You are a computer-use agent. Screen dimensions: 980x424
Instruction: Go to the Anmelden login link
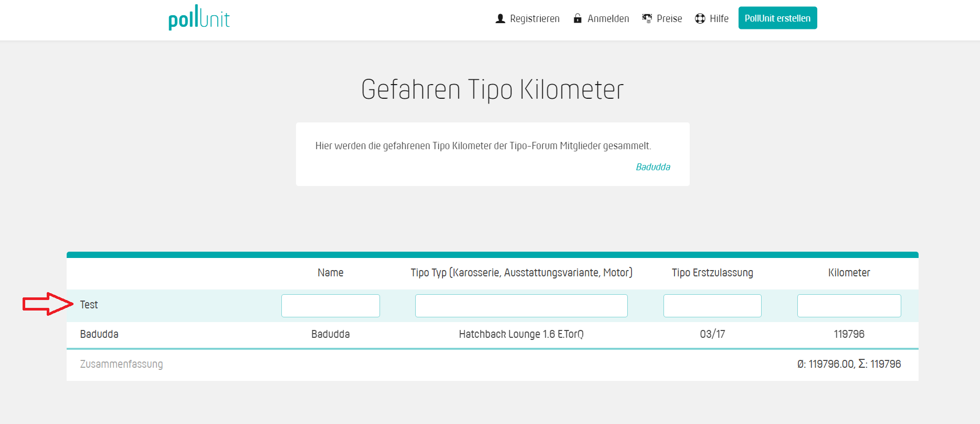[x=608, y=19]
